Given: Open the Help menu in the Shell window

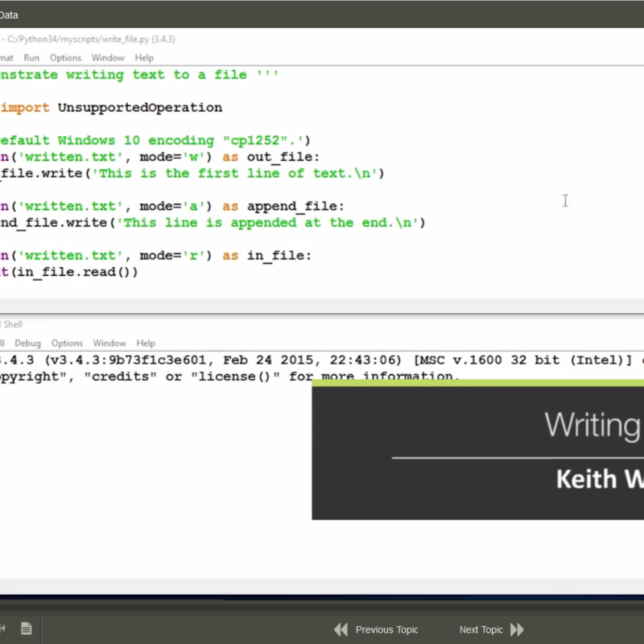Looking at the screenshot, I should pos(146,344).
